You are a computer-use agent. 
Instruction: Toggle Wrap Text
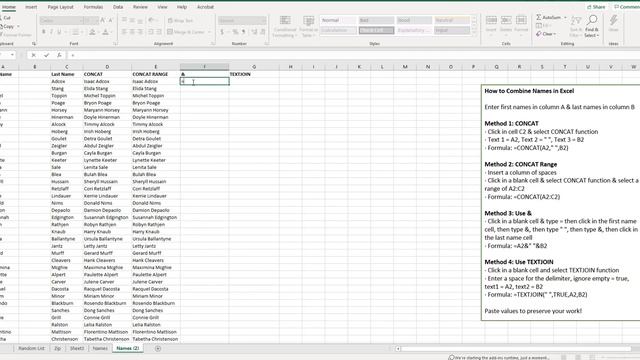click(x=180, y=20)
